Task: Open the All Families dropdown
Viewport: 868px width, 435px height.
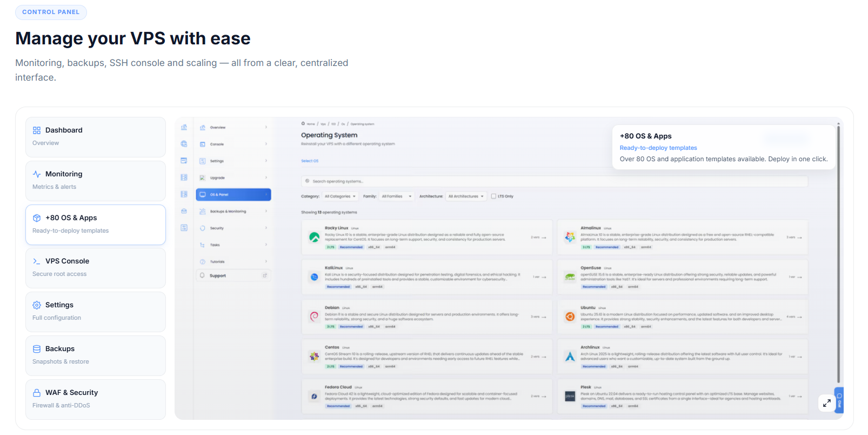Action: pyautogui.click(x=396, y=196)
